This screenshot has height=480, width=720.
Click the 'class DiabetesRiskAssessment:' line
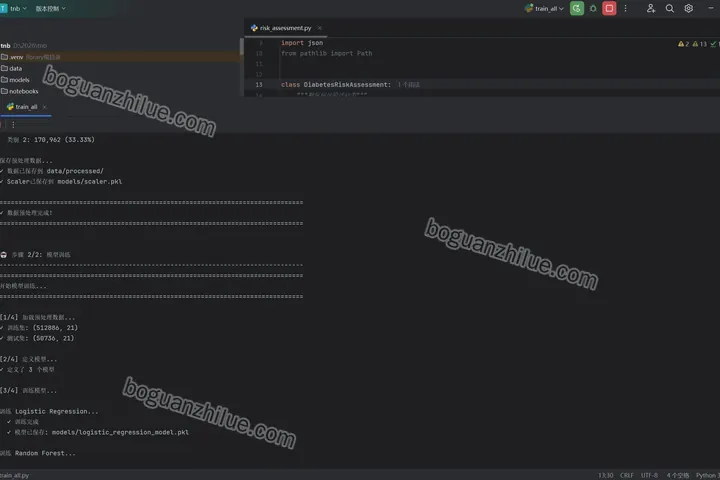tap(336, 85)
